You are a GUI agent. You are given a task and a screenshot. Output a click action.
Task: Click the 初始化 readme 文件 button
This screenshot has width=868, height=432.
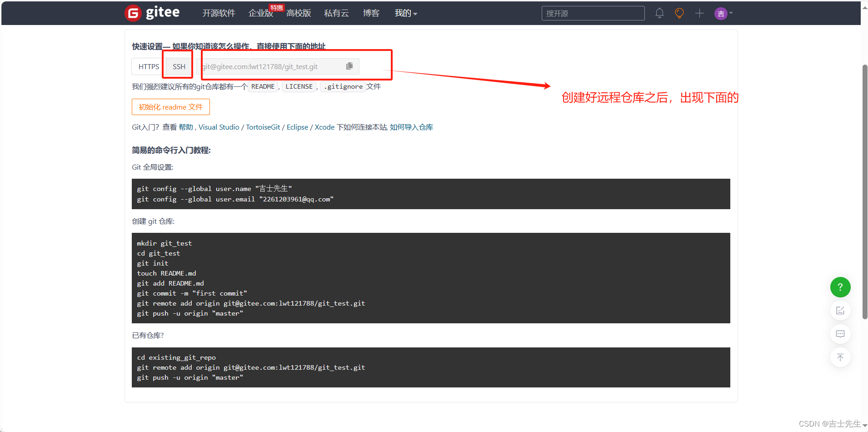171,107
